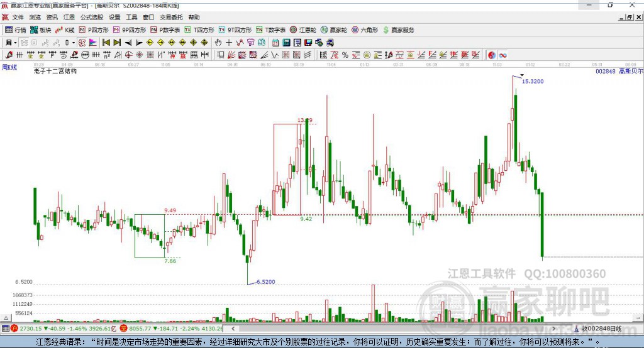Click the 周K线 chart label
This screenshot has height=348, width=644.
click(9, 67)
